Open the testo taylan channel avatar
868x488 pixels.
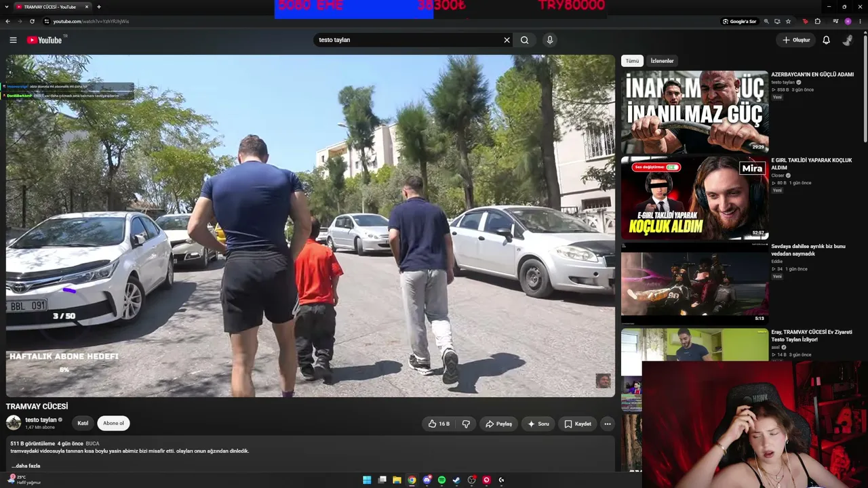pos(14,423)
